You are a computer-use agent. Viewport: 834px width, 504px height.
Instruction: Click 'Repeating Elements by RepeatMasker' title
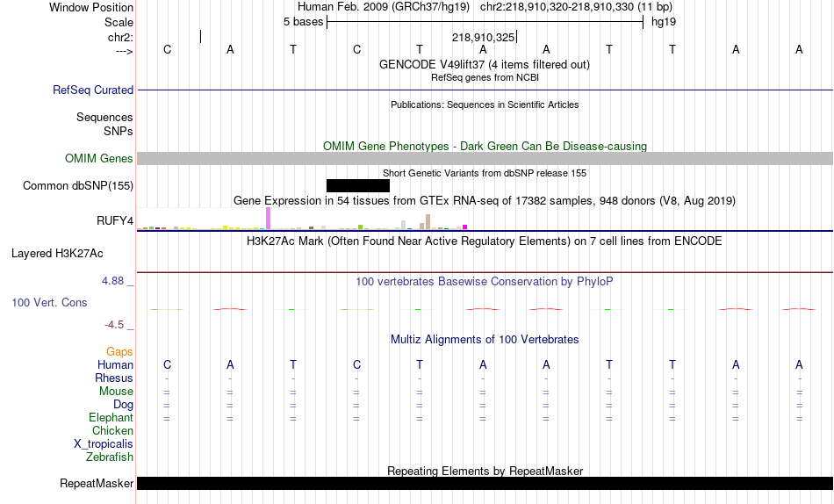485,471
